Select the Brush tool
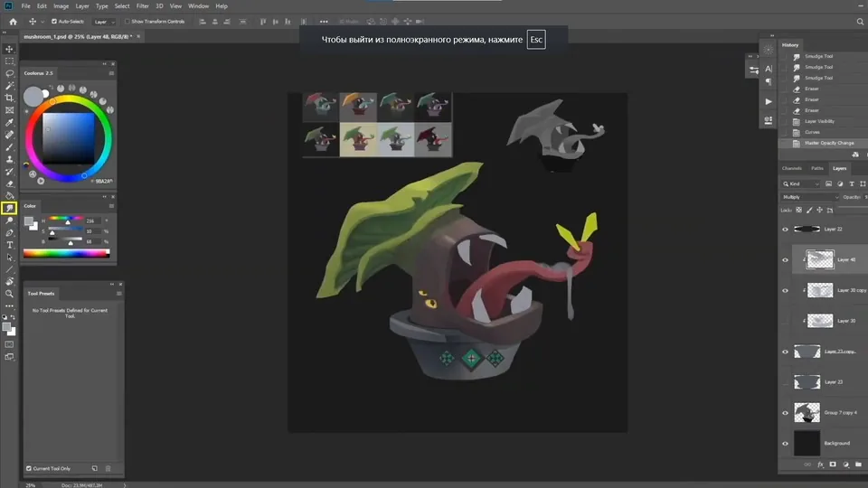The width and height of the screenshot is (868, 488). tap(9, 146)
